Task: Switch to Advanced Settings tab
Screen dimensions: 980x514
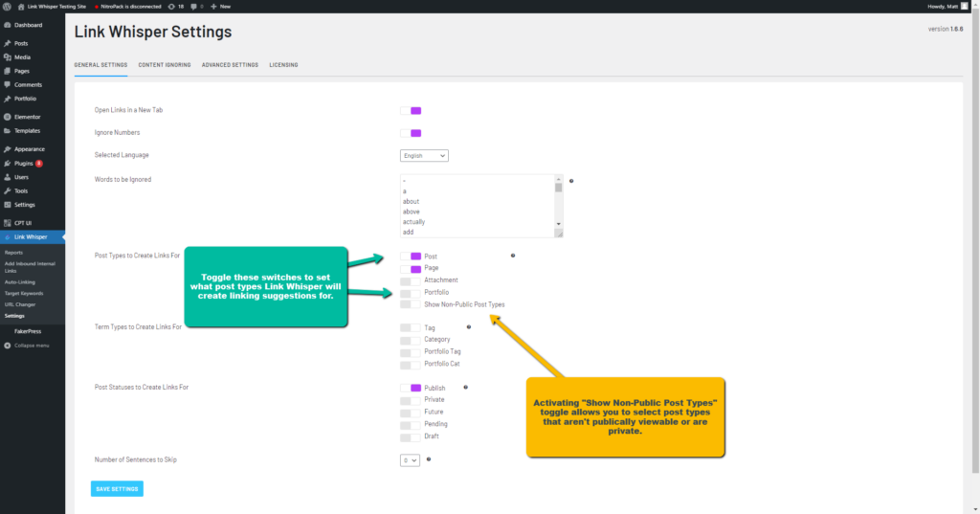Action: [230, 65]
